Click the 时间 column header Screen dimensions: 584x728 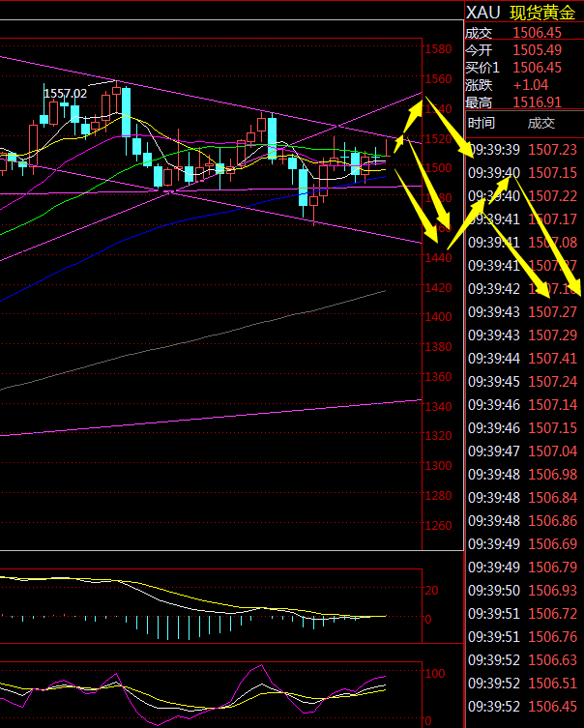coord(482,123)
